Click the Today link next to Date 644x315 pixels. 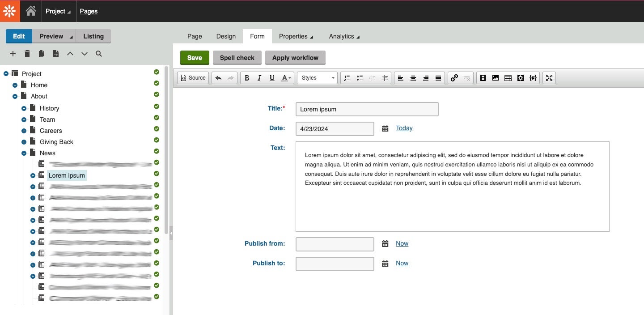click(404, 128)
